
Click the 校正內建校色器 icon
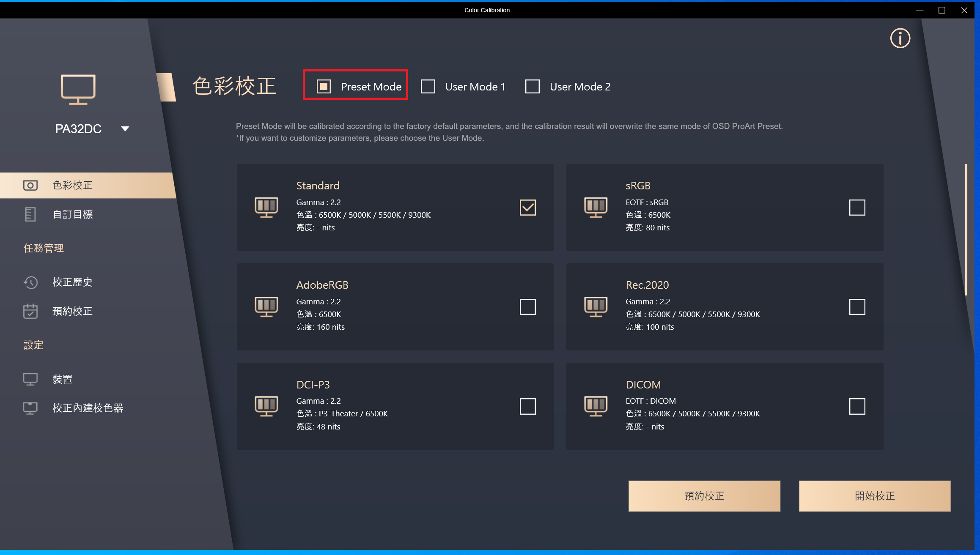click(x=30, y=408)
